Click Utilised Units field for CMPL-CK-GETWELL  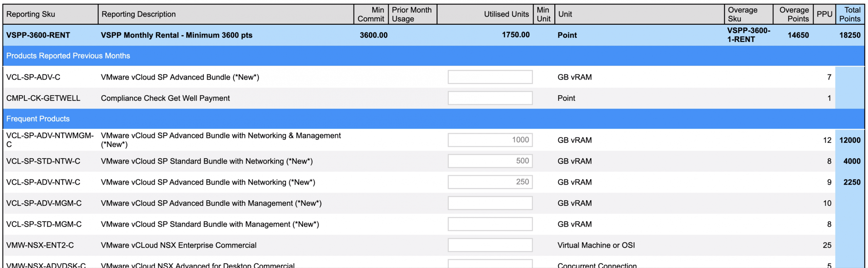[x=490, y=98]
